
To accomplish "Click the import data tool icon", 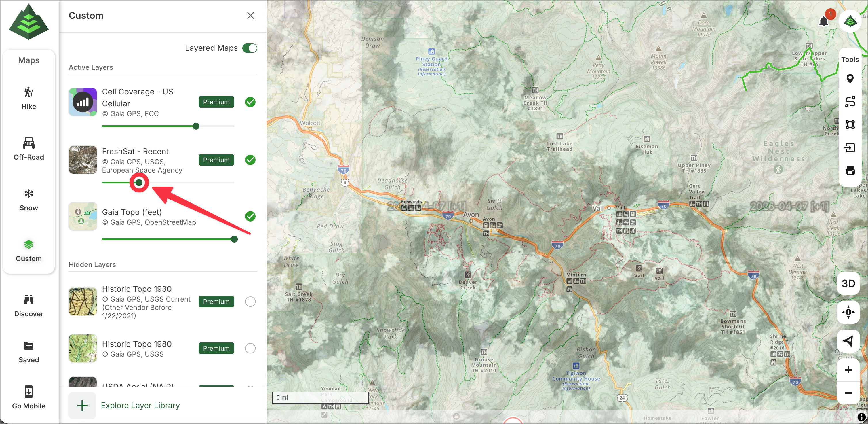I will (850, 148).
